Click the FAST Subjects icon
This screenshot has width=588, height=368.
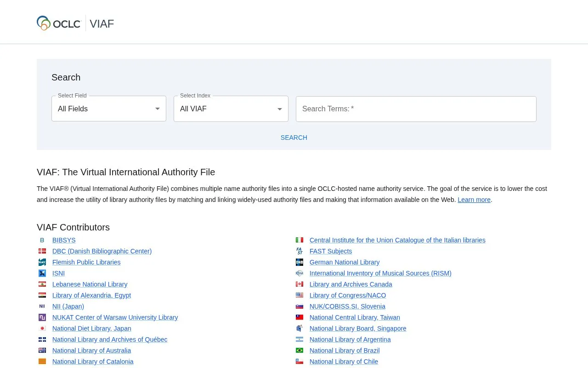[300, 251]
